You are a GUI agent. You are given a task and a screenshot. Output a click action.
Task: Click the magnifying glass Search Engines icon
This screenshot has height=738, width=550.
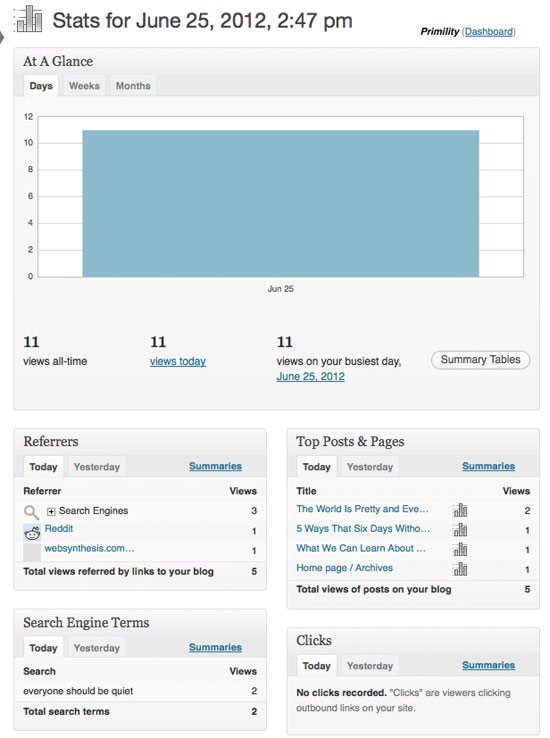(x=31, y=512)
